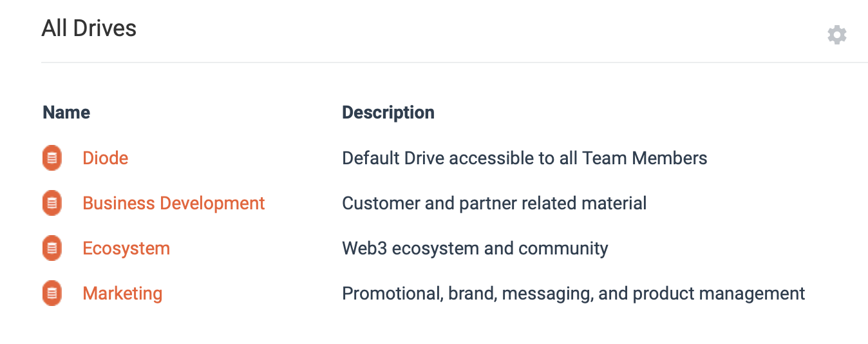Viewport: 868px width, 344px height.
Task: Click "Team Members" in the Diode description
Action: click(645, 158)
